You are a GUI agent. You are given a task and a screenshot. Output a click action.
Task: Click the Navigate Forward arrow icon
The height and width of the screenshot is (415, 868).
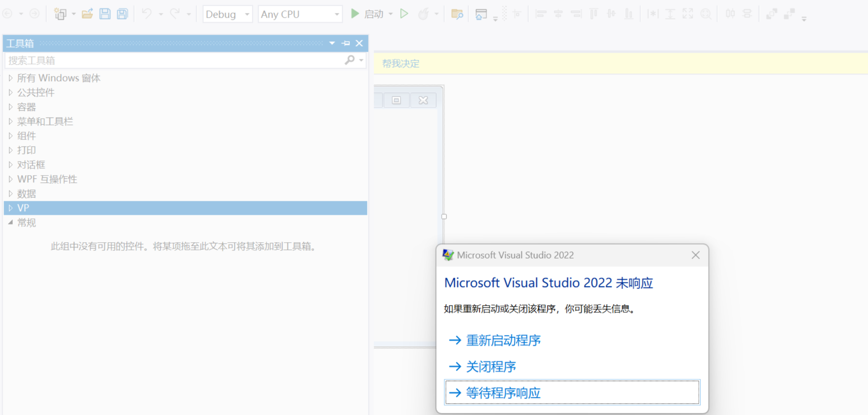pyautogui.click(x=34, y=14)
